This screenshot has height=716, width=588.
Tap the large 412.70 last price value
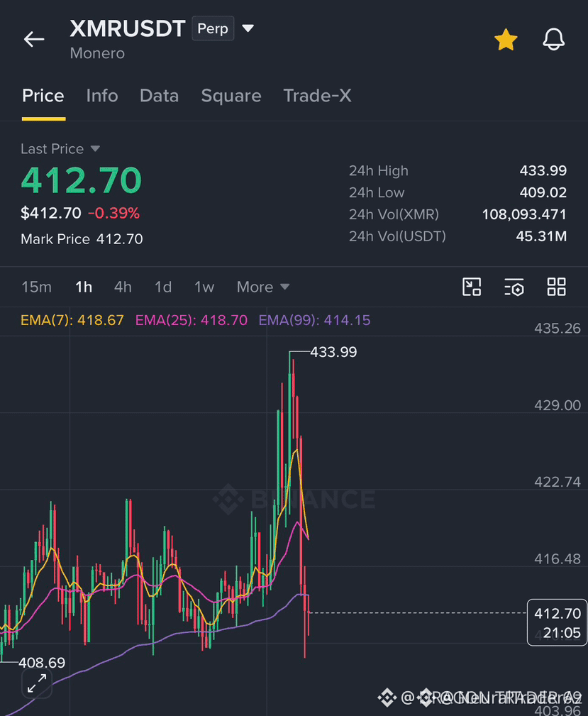(x=82, y=180)
